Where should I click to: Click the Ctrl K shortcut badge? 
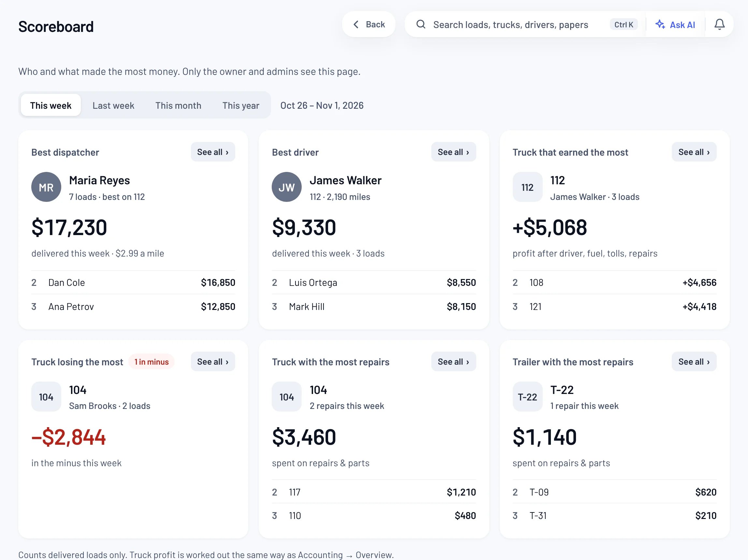point(624,25)
